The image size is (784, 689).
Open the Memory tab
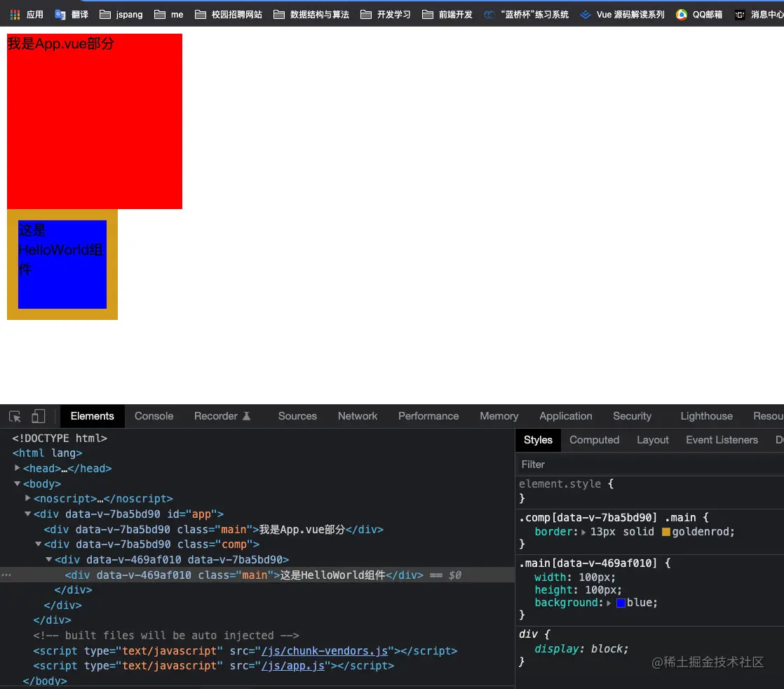[499, 416]
